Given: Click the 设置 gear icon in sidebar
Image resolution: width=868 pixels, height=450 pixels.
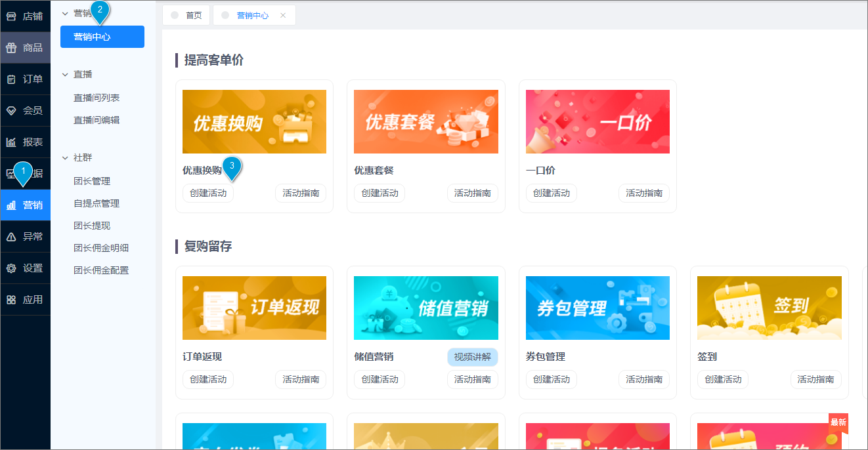Looking at the screenshot, I should coord(11,268).
